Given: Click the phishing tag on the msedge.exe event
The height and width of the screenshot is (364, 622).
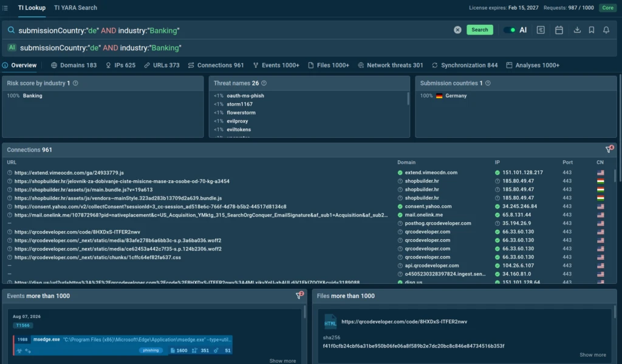Looking at the screenshot, I should click(x=151, y=351).
